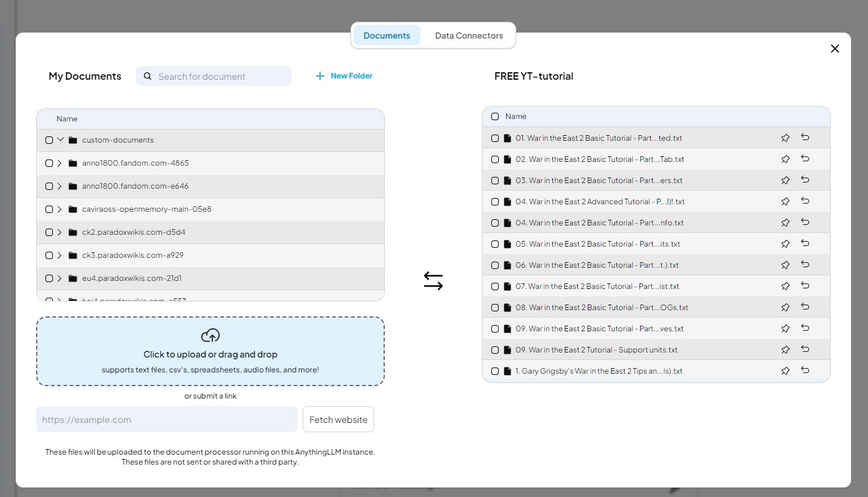Click the https://example.com link input

point(167,420)
